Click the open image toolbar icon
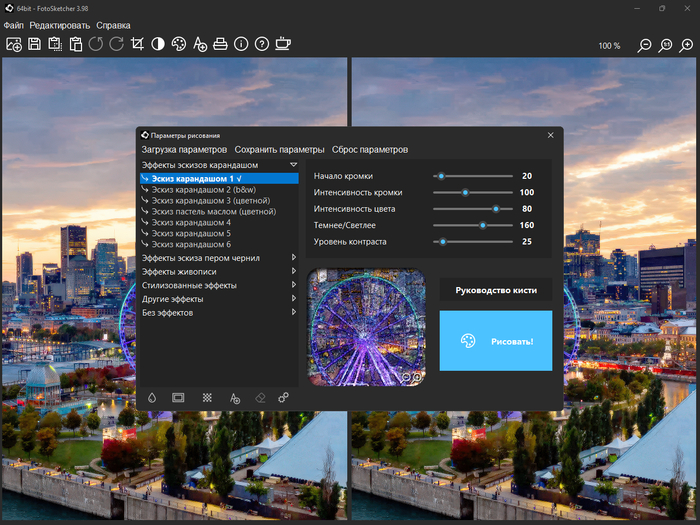This screenshot has width=700, height=525. pos(13,44)
